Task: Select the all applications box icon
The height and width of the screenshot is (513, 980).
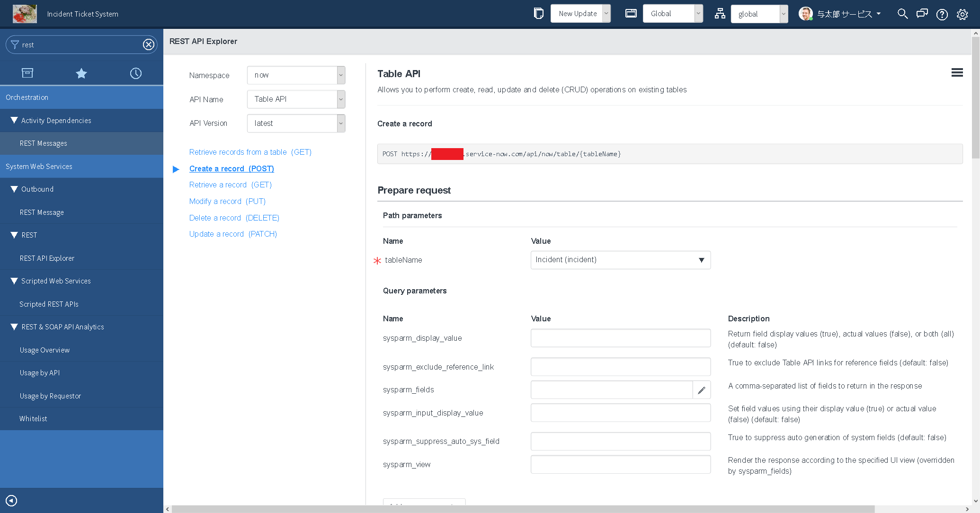Action: 27,73
